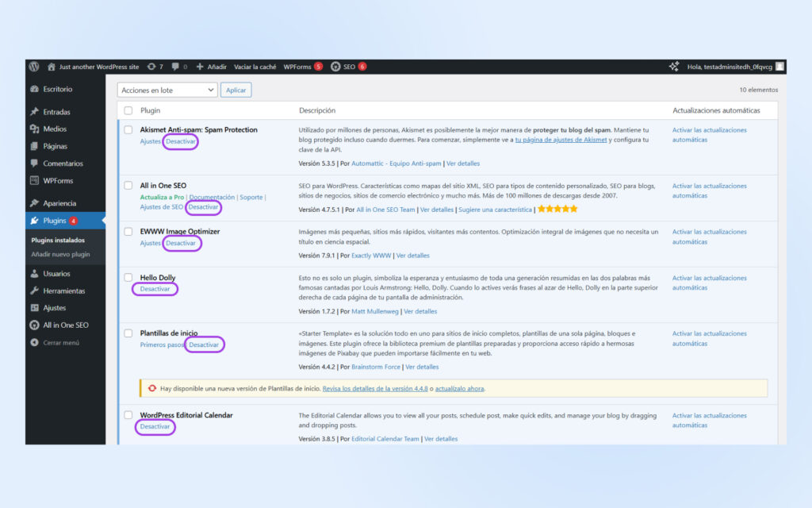Click Vaciar la caché in the admin bar
This screenshot has height=508, width=812.
(255, 67)
